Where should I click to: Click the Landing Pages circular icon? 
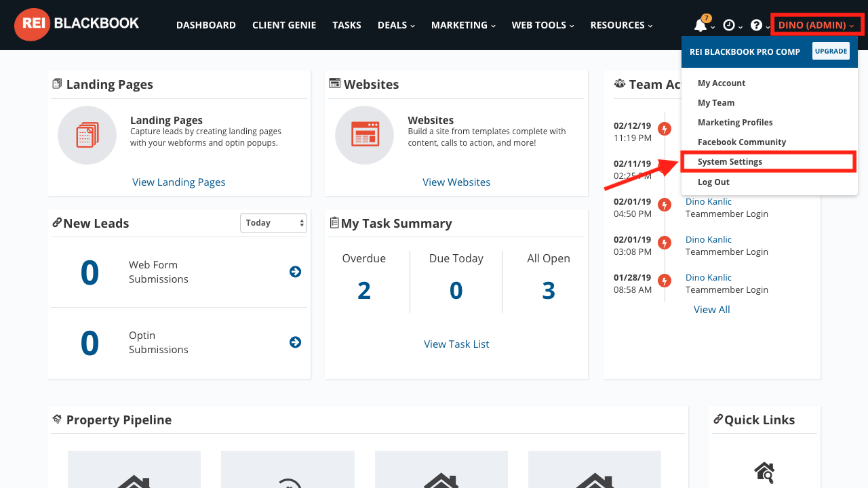tap(87, 135)
